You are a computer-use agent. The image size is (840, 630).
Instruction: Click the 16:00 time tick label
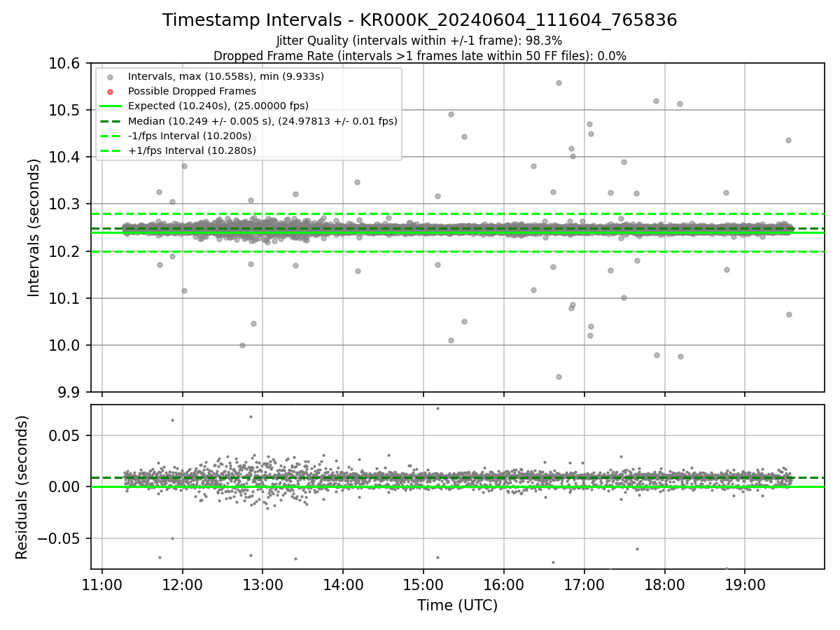(x=503, y=584)
